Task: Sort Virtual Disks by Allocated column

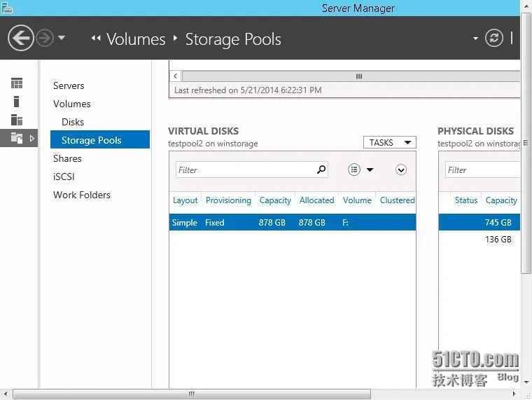Action: coord(316,200)
